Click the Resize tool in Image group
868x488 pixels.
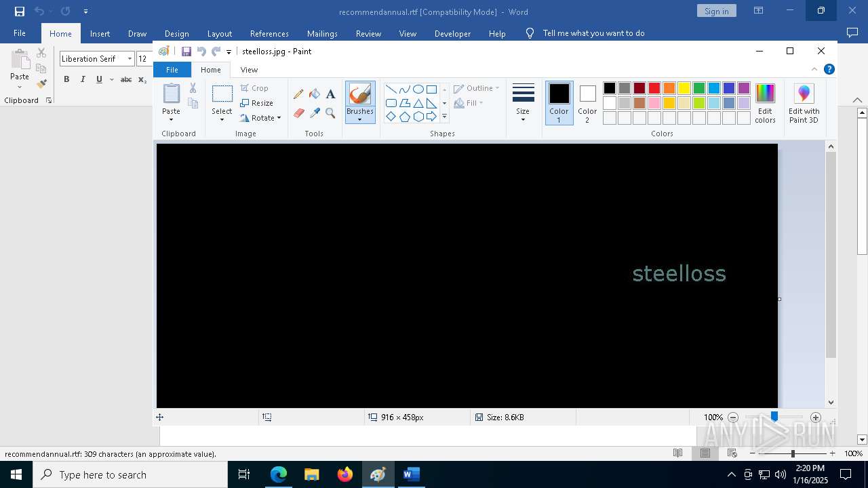tap(256, 103)
